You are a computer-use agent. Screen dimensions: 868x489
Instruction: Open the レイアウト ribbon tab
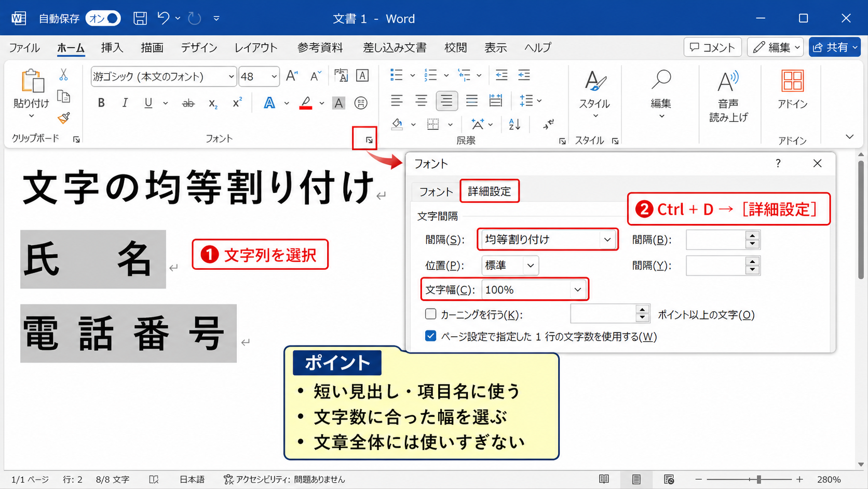pyautogui.click(x=256, y=48)
